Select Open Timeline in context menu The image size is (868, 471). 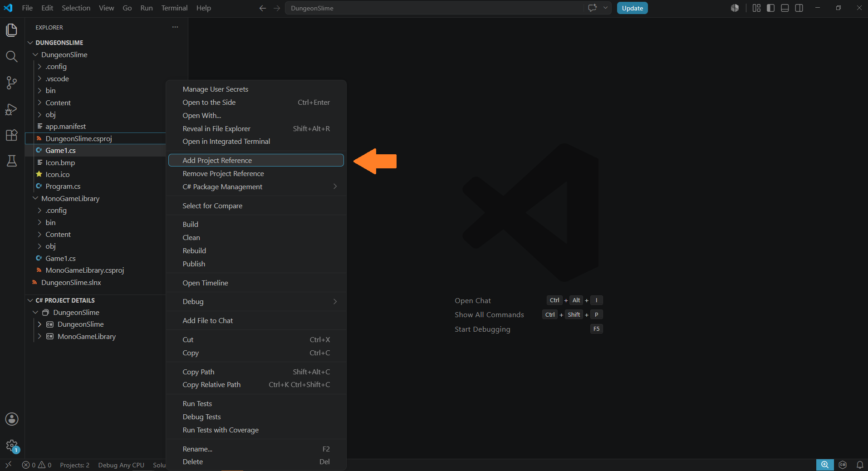click(256, 283)
